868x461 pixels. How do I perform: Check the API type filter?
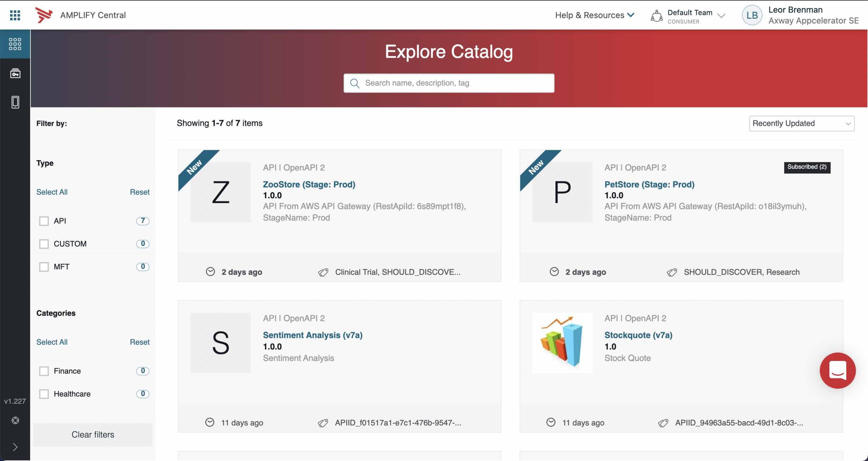click(x=44, y=221)
